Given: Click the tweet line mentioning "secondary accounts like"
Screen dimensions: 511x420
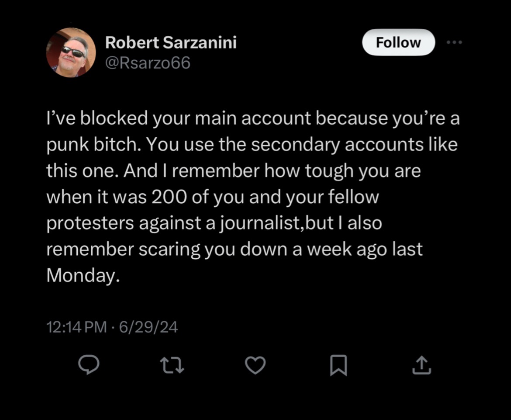Looking at the screenshot, I should coord(252,145).
